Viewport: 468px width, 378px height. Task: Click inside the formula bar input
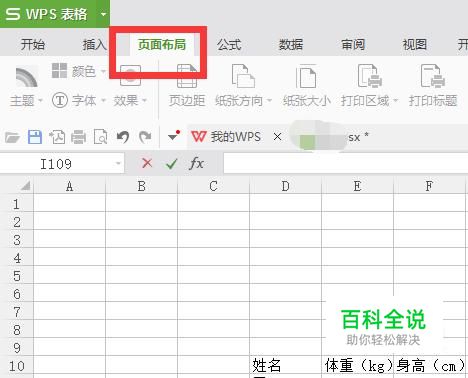pos(346,164)
